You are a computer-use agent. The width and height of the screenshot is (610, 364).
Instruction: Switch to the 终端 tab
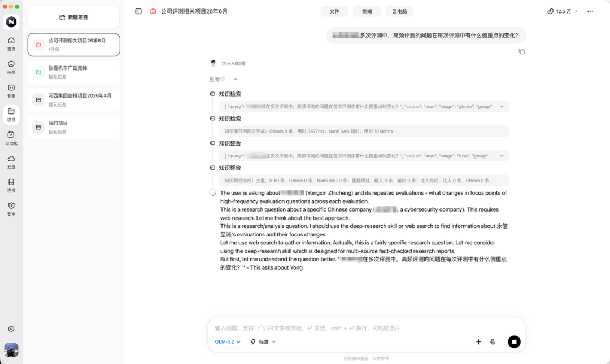click(x=367, y=11)
